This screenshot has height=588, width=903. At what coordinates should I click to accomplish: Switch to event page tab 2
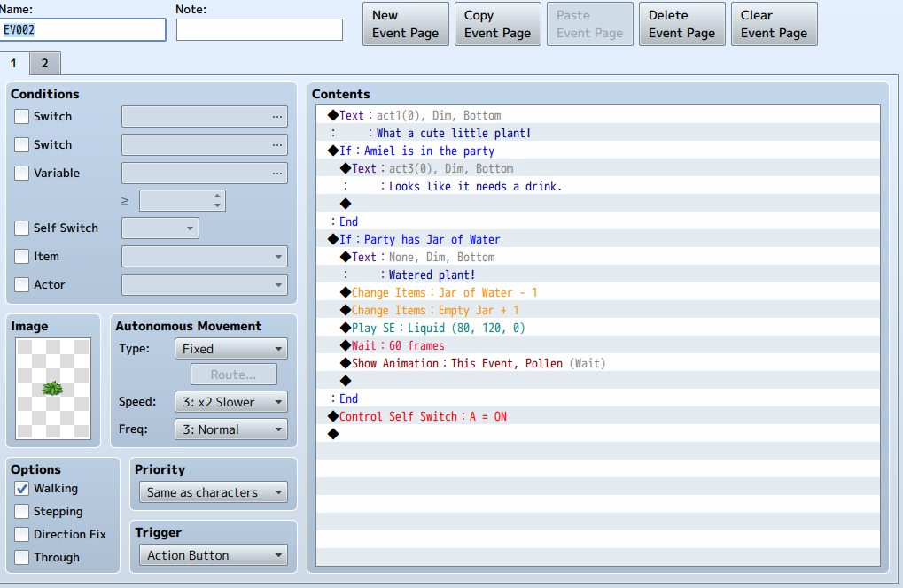point(45,63)
